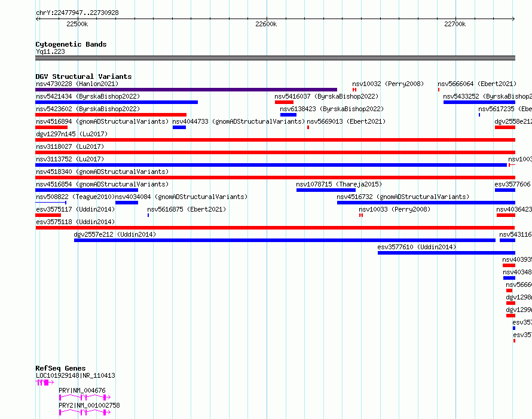Screen dimensions: 532x419
Task: Open the nsv10032 (Perry2008) variant label
Action: pos(388,84)
